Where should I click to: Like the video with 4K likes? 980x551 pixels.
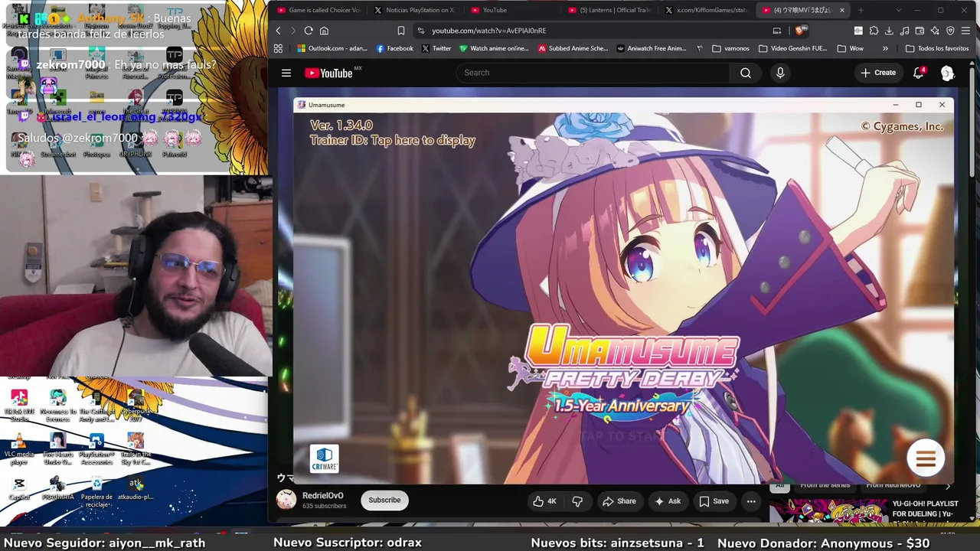coord(544,501)
